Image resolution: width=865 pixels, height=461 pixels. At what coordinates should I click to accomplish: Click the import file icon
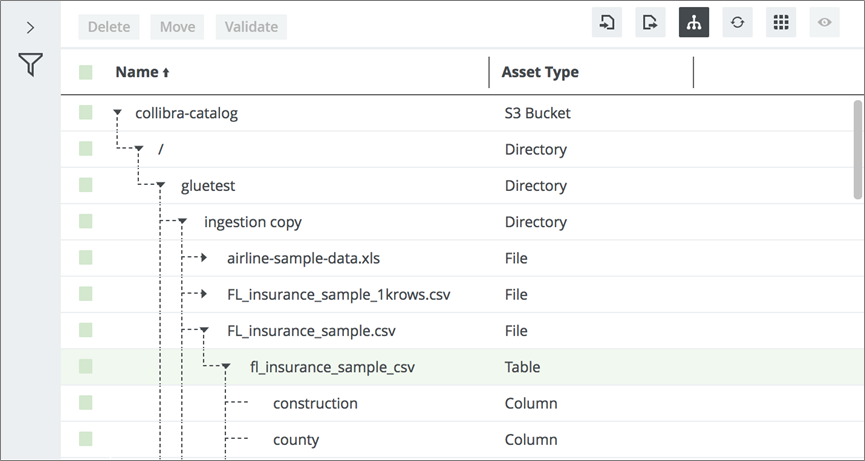606,23
